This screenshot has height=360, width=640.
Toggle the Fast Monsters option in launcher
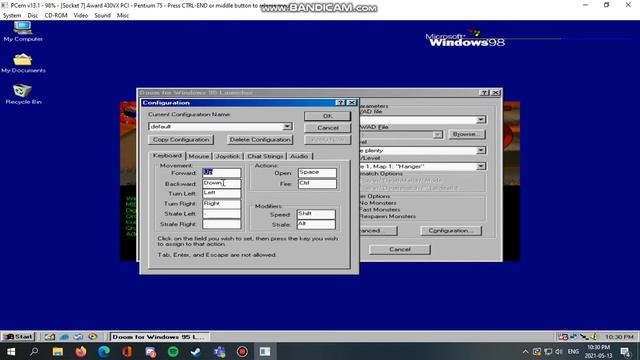pos(380,209)
